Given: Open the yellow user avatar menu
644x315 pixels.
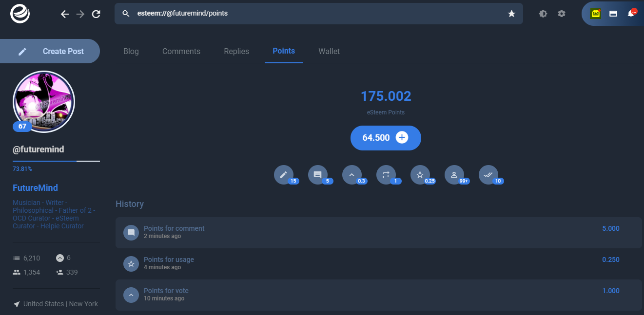Looking at the screenshot, I should point(595,14).
